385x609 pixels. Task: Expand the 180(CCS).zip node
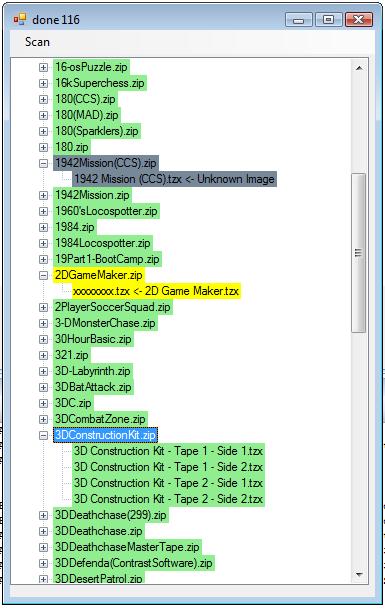pyautogui.click(x=43, y=99)
